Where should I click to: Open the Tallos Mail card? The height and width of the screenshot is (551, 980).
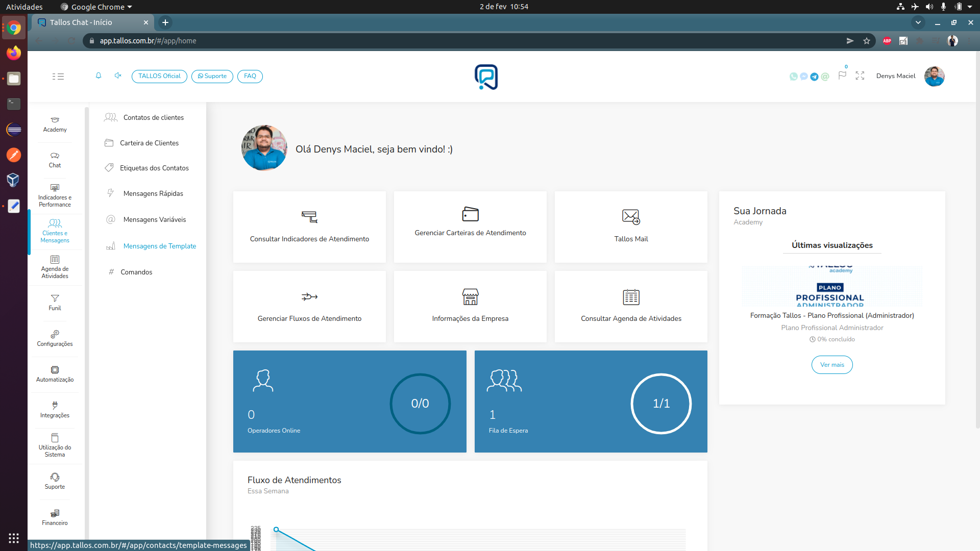631,227
